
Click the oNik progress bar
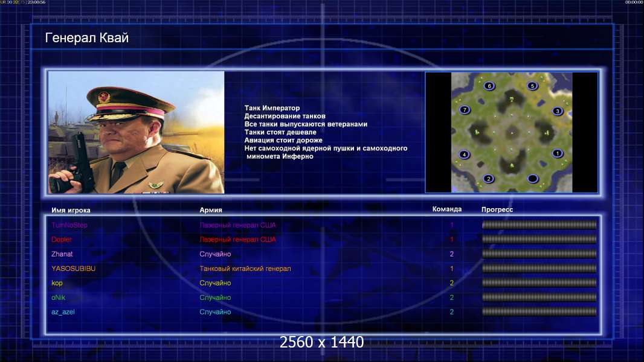[539, 297]
